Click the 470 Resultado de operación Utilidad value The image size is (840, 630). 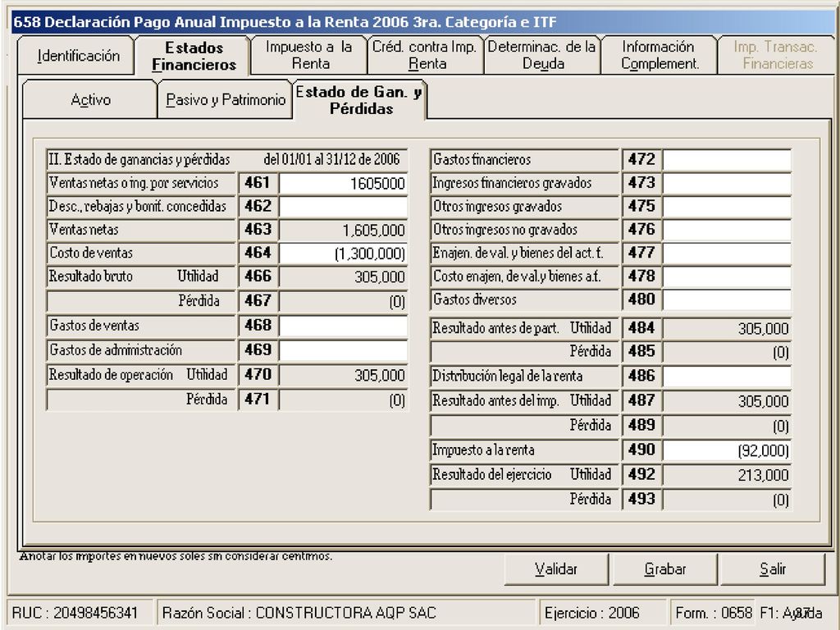click(x=344, y=376)
